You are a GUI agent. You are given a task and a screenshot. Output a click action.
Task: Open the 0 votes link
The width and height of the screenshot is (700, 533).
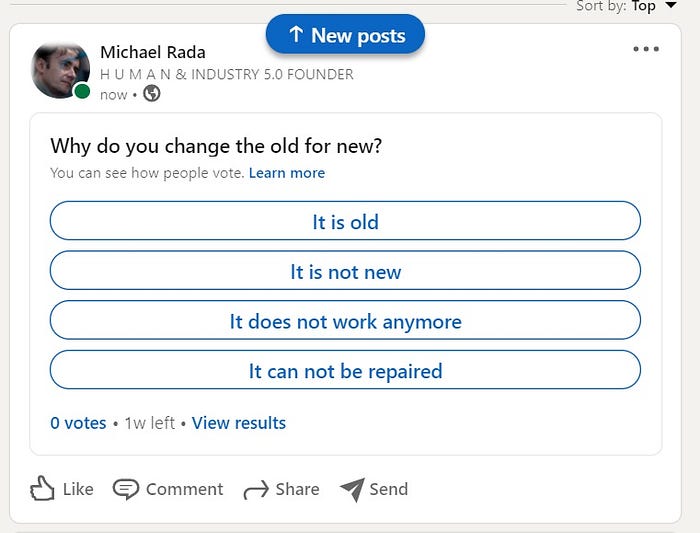[78, 423]
